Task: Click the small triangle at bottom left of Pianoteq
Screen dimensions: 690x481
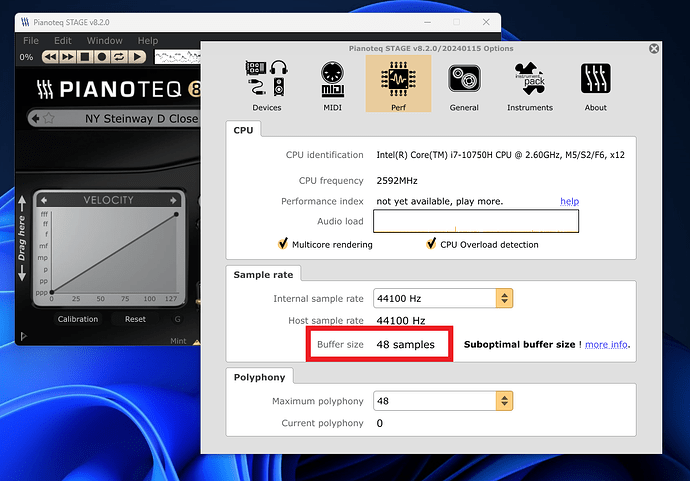Action: pyautogui.click(x=24, y=336)
